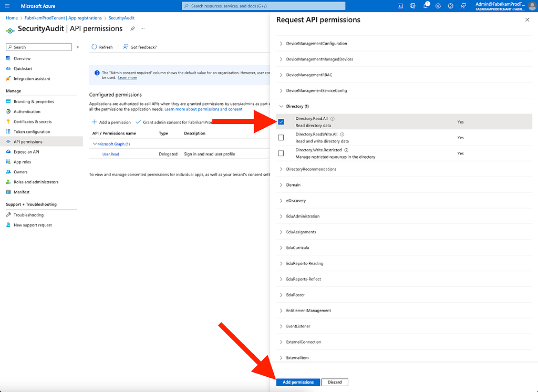Open the FabrikamProdTenant | App registrations breadcrumb
Viewport: 538px width, 392px height.
coord(63,18)
